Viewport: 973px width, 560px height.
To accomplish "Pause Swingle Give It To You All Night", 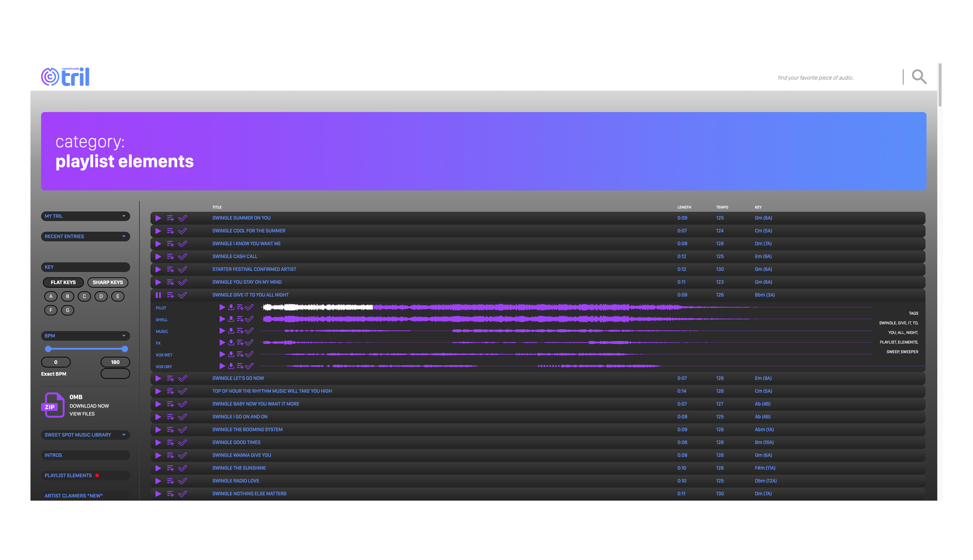I will coord(158,295).
